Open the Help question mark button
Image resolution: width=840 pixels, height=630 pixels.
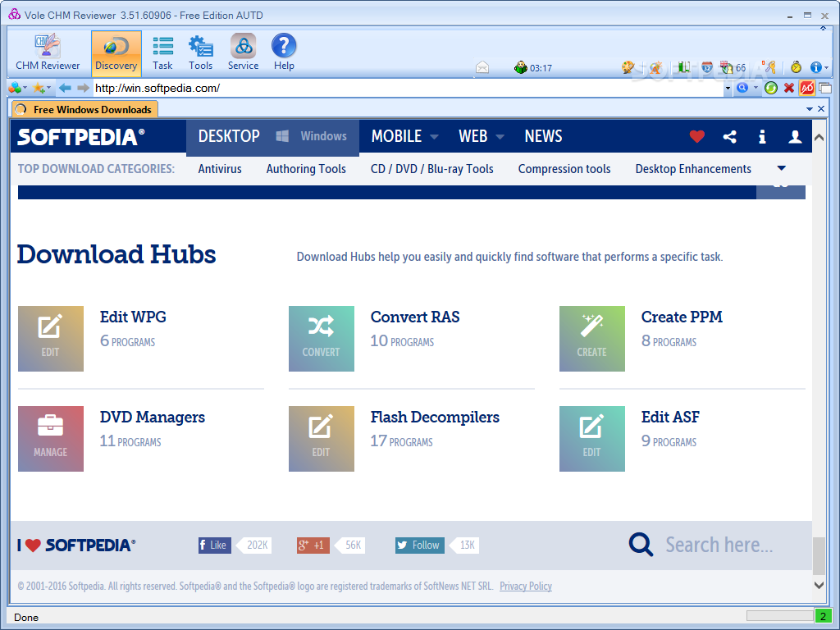[x=284, y=52]
